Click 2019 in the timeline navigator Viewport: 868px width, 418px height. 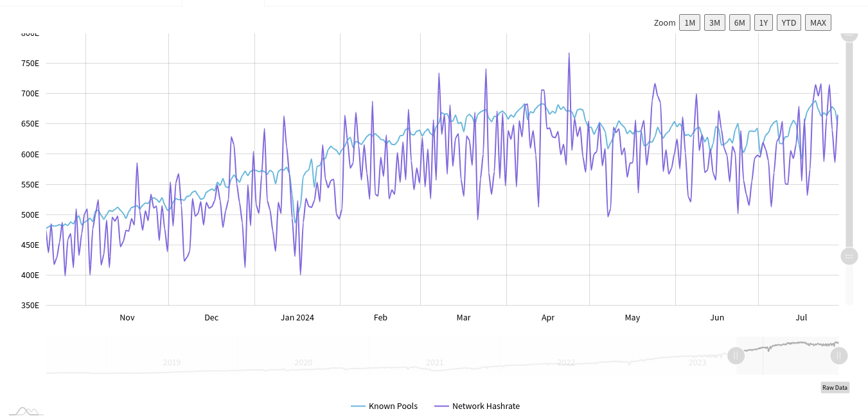[x=172, y=363]
